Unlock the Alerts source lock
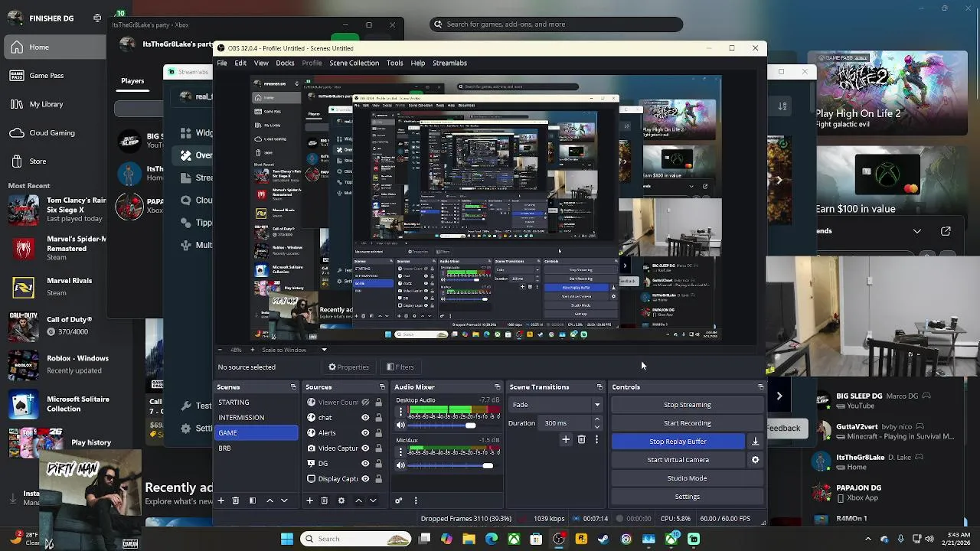Image resolution: width=980 pixels, height=551 pixels. (x=378, y=433)
